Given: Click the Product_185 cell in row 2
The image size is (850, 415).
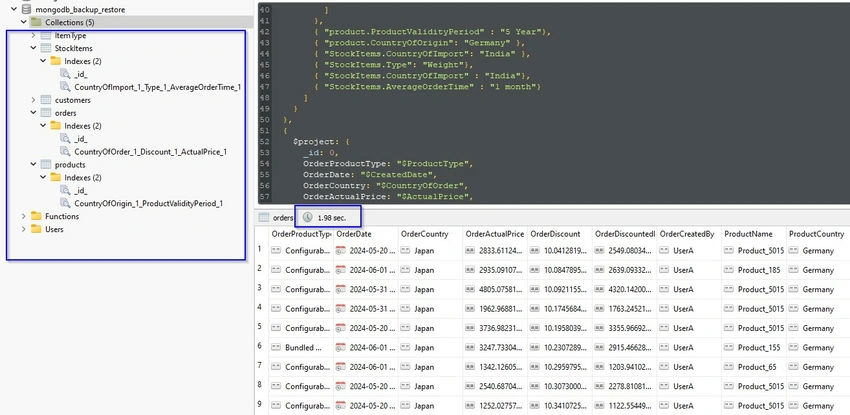Looking at the screenshot, I should point(753,270).
